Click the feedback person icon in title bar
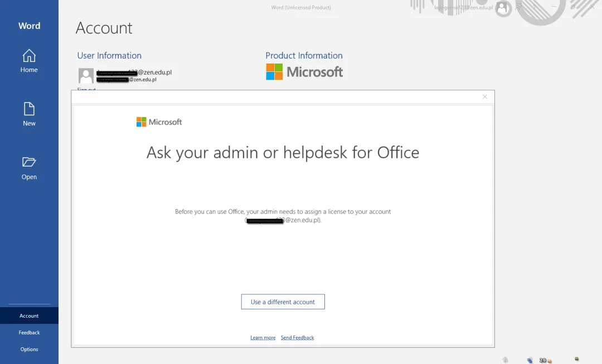This screenshot has height=364, width=602. tap(519, 7)
